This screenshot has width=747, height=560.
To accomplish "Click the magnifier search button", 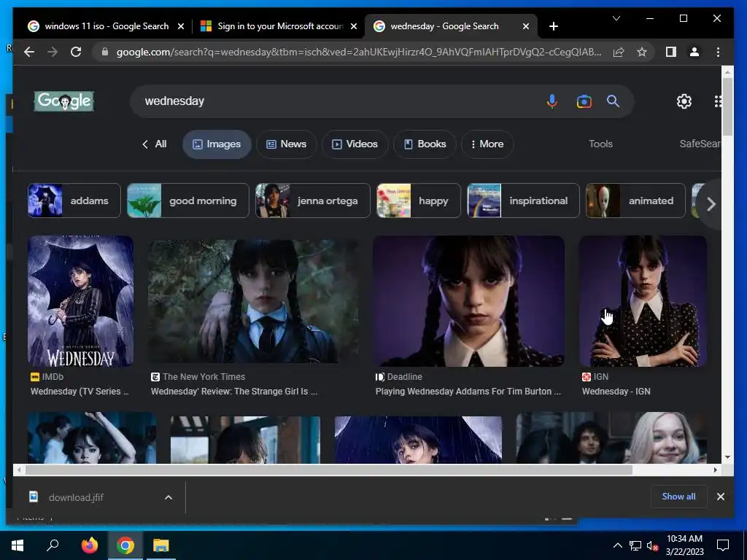I will click(613, 101).
